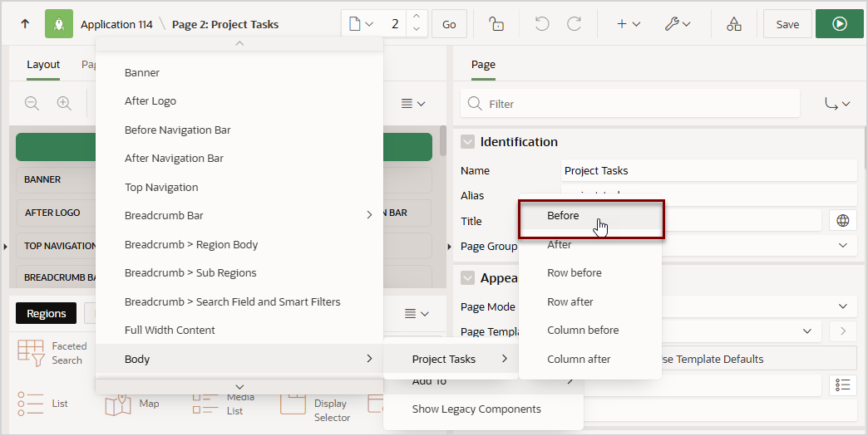Click the redo arrow icon

(575, 24)
